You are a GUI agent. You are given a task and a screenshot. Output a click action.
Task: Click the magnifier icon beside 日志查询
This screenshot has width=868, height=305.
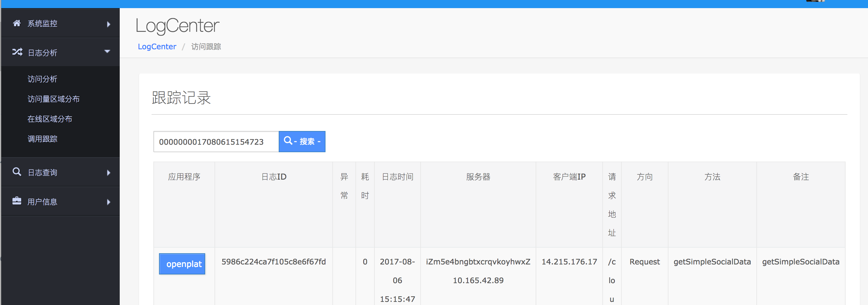[x=17, y=172]
